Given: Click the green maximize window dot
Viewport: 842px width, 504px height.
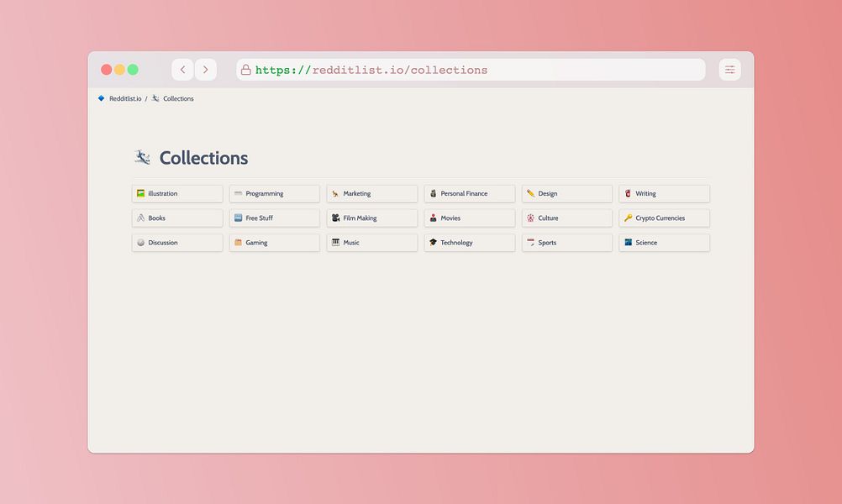Looking at the screenshot, I should click(133, 70).
